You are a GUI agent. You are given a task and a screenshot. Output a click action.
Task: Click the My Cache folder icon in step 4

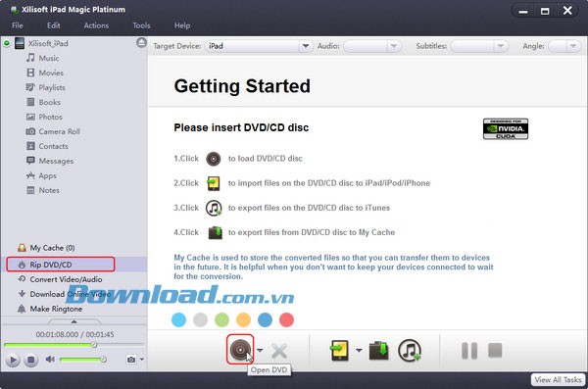(x=216, y=232)
